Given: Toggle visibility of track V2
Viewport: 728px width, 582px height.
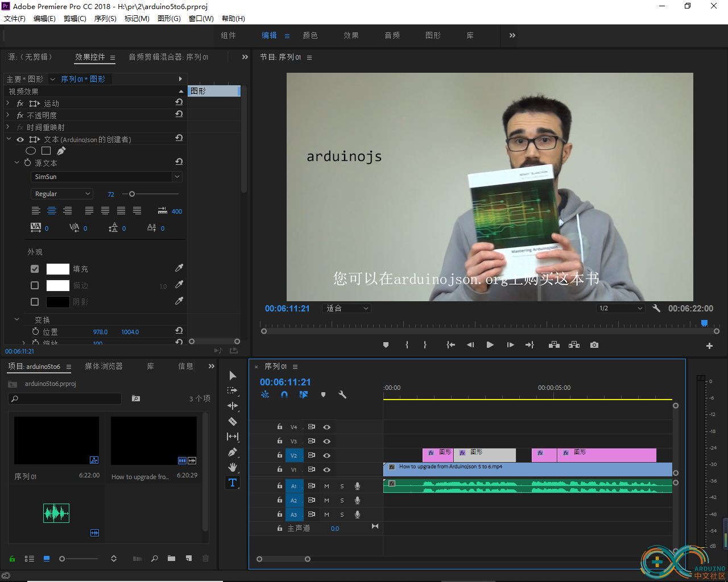Looking at the screenshot, I should click(x=326, y=455).
